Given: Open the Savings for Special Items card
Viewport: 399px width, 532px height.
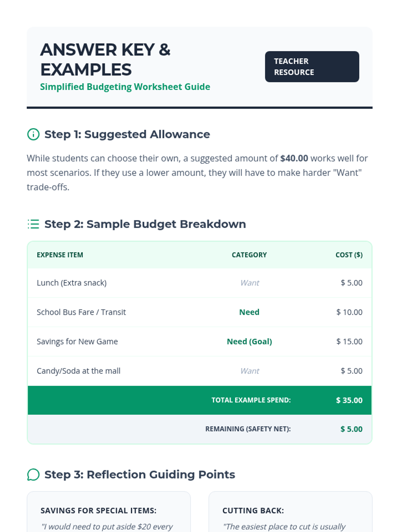Looking at the screenshot, I should [109, 512].
